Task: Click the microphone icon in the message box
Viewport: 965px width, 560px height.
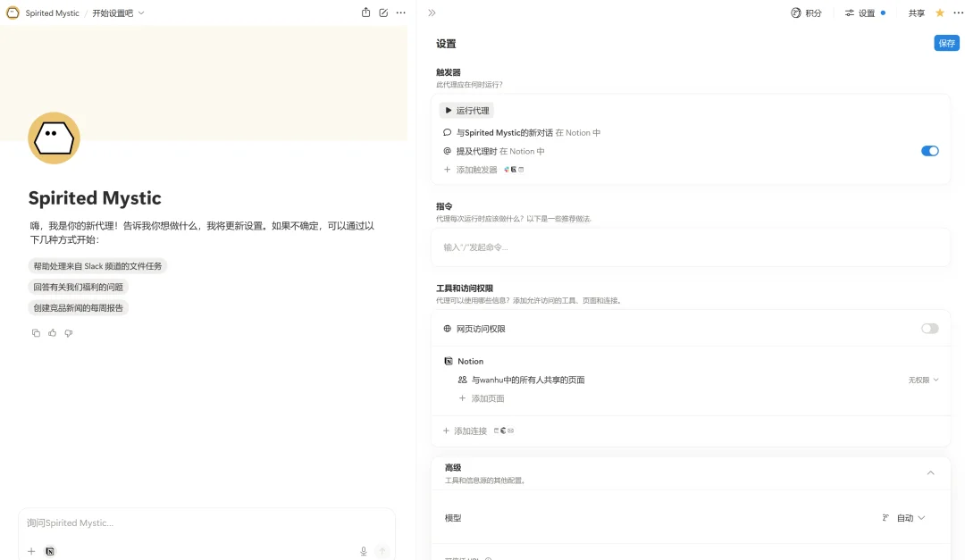Action: [x=363, y=551]
